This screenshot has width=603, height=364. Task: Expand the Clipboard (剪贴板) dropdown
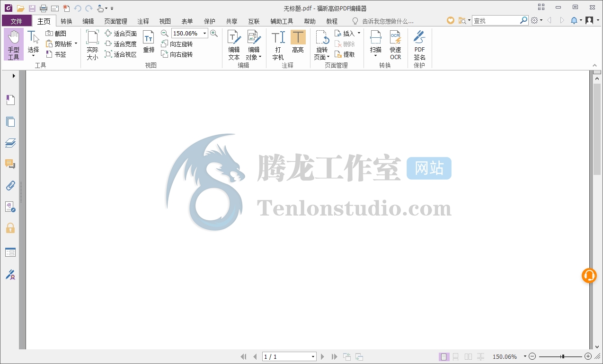pyautogui.click(x=76, y=44)
